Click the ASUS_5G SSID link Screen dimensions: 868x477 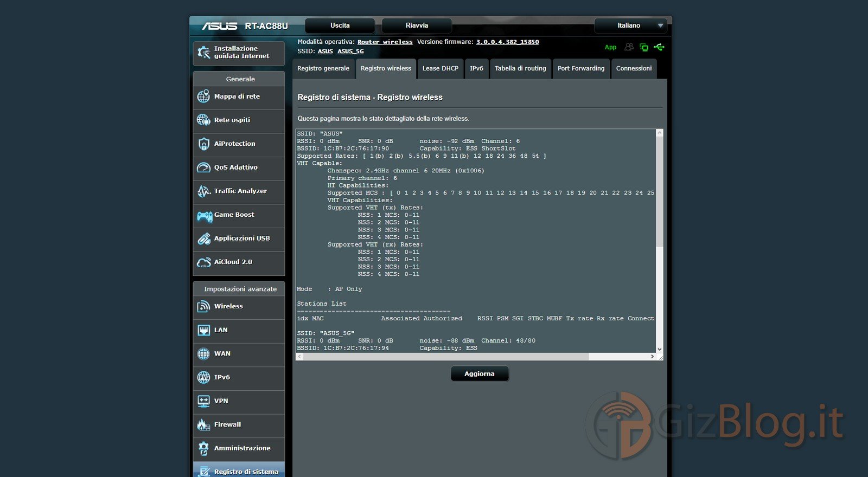pyautogui.click(x=350, y=51)
